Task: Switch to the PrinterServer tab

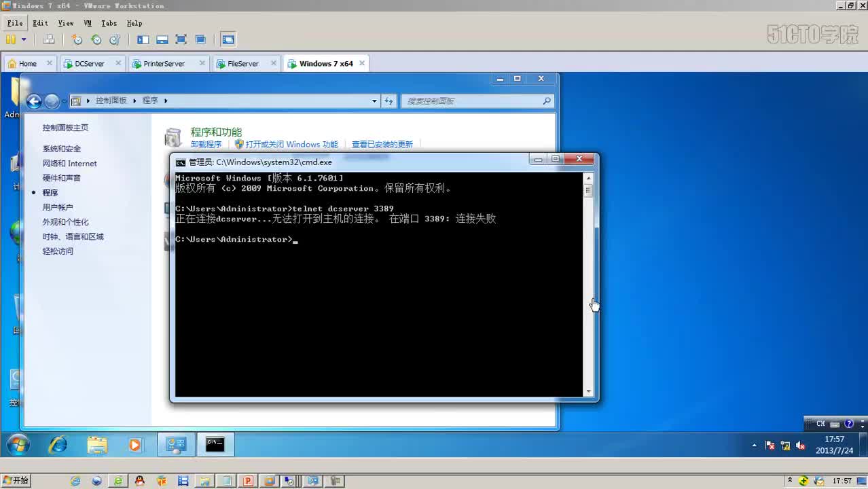Action: click(164, 64)
